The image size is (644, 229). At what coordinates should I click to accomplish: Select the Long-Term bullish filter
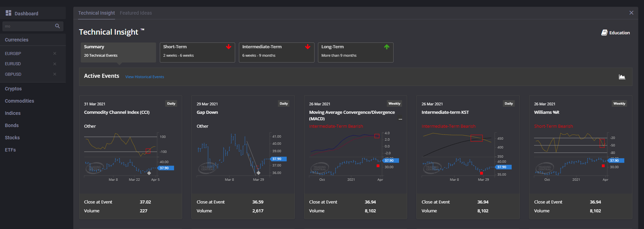tap(355, 52)
